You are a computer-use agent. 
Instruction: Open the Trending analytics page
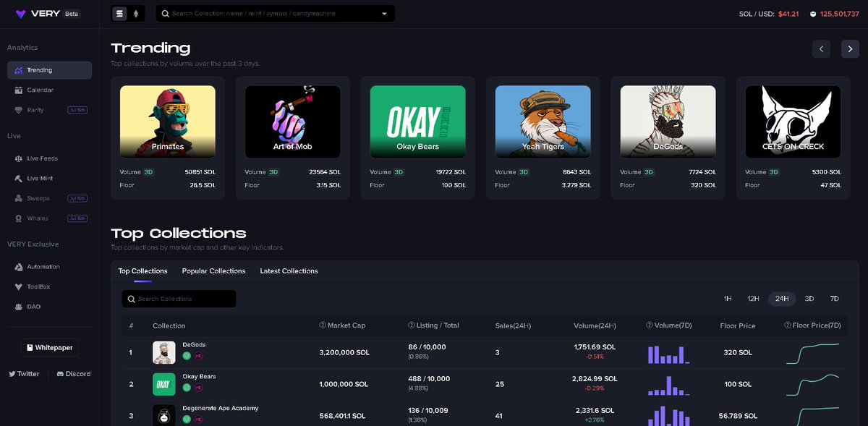(49, 70)
